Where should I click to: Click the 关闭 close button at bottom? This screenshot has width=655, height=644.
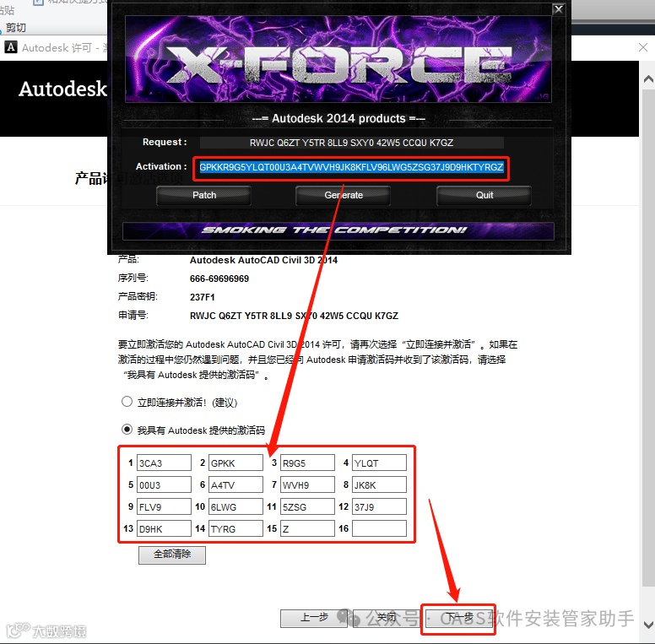pyautogui.click(x=387, y=618)
